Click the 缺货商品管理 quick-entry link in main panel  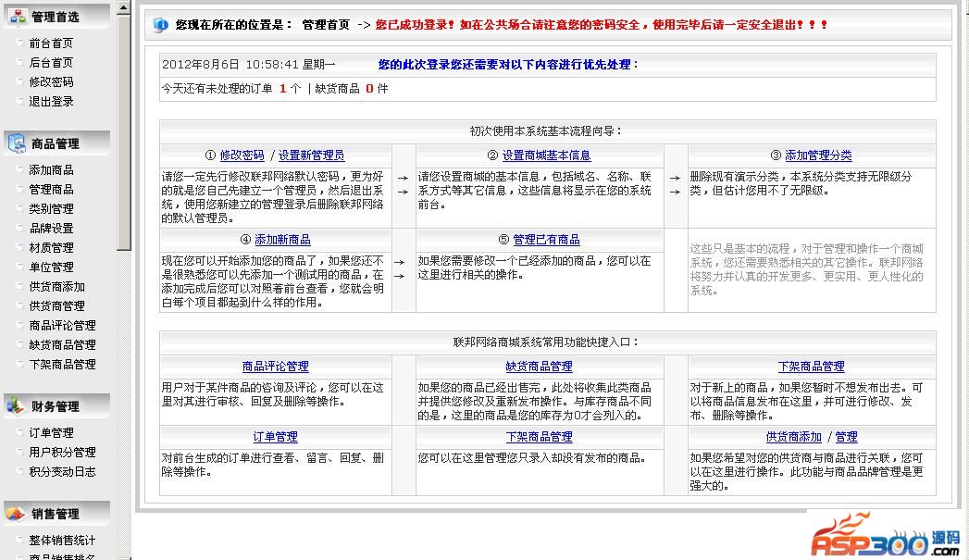[539, 367]
